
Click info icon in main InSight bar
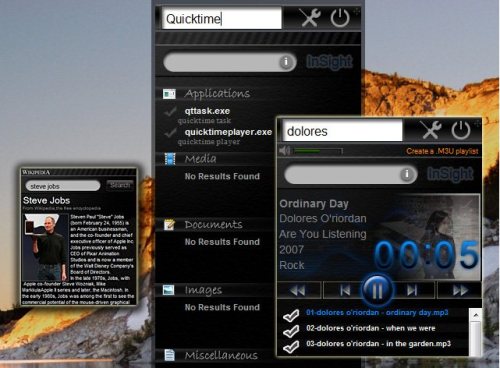(286, 62)
